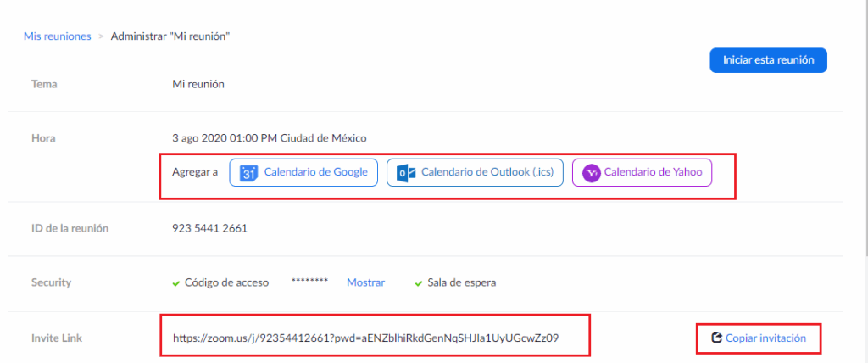Click the breadcrumb arrow separator
868x363 pixels.
click(101, 36)
